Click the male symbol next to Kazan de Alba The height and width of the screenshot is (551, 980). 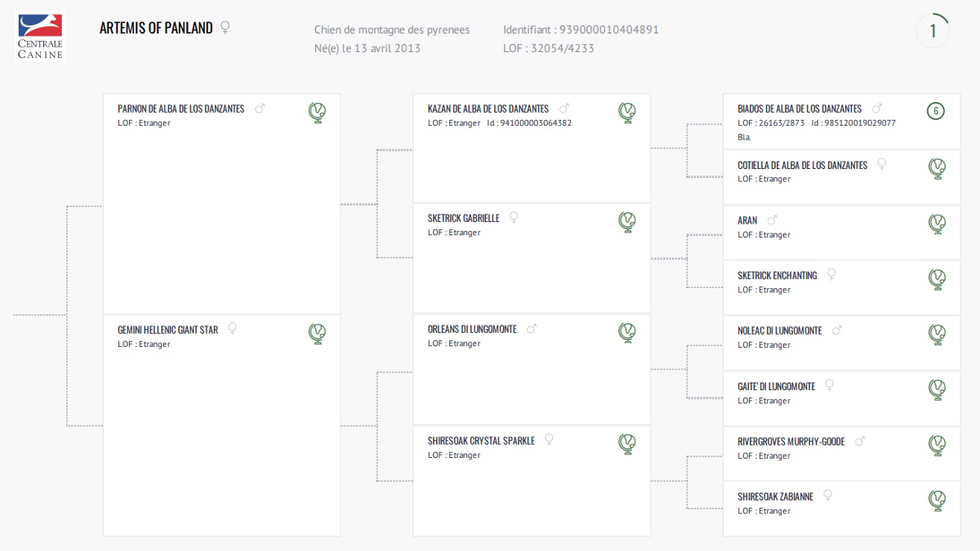(563, 109)
